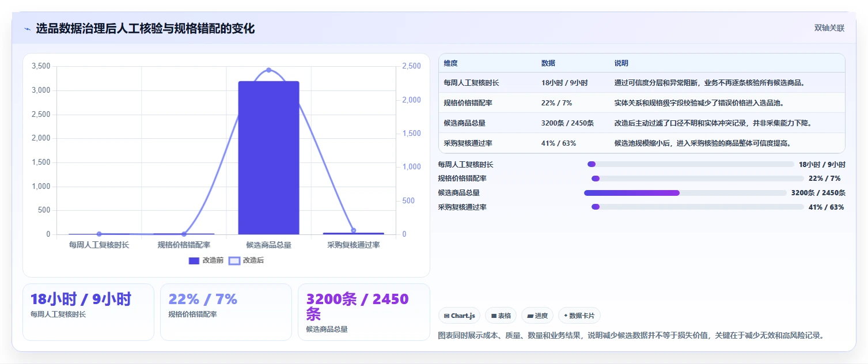
Task: Select the Chart.js tag chip
Action: click(459, 316)
